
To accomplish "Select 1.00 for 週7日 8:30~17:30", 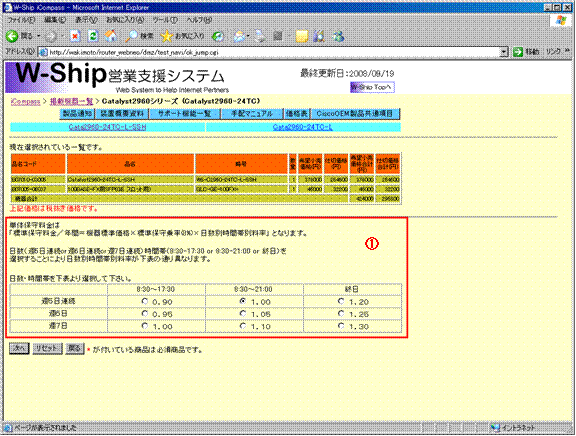I will point(145,326).
